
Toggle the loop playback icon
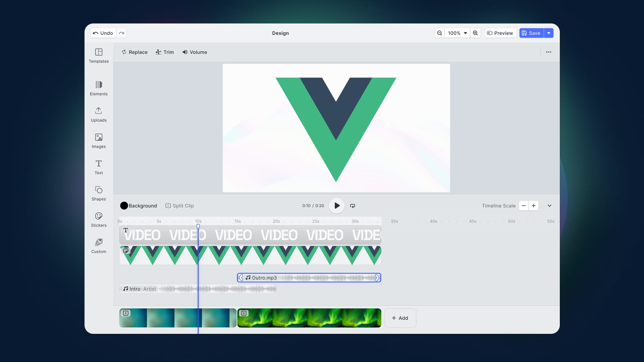tap(353, 205)
